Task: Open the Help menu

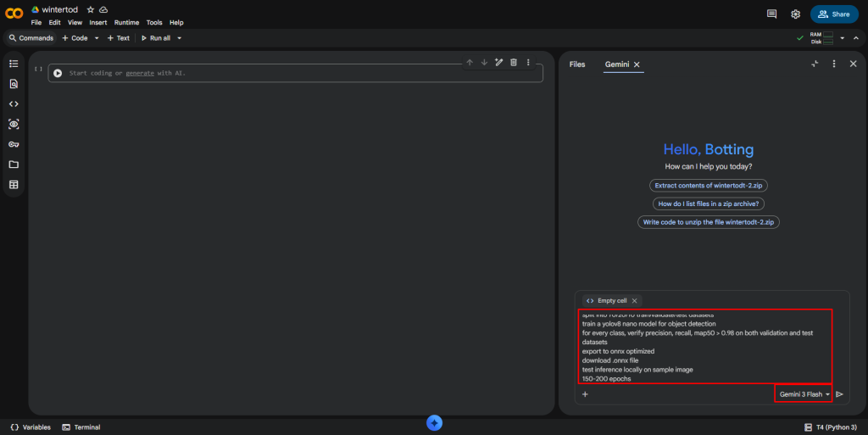Action: [176, 23]
